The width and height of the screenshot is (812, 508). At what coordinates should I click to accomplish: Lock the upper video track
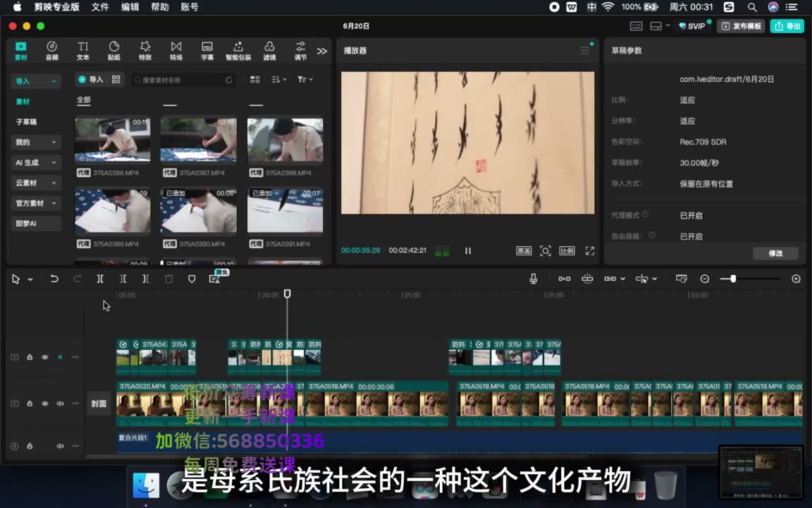pos(30,357)
